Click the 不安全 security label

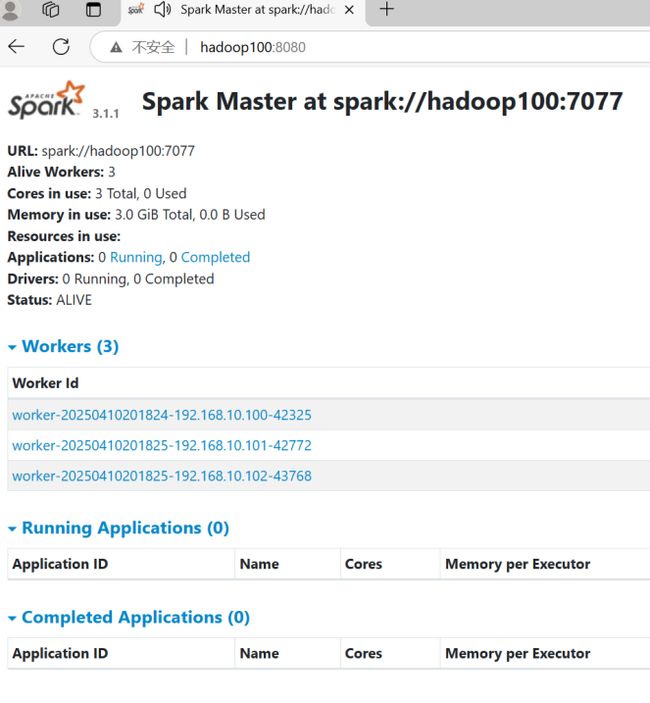[x=153, y=47]
